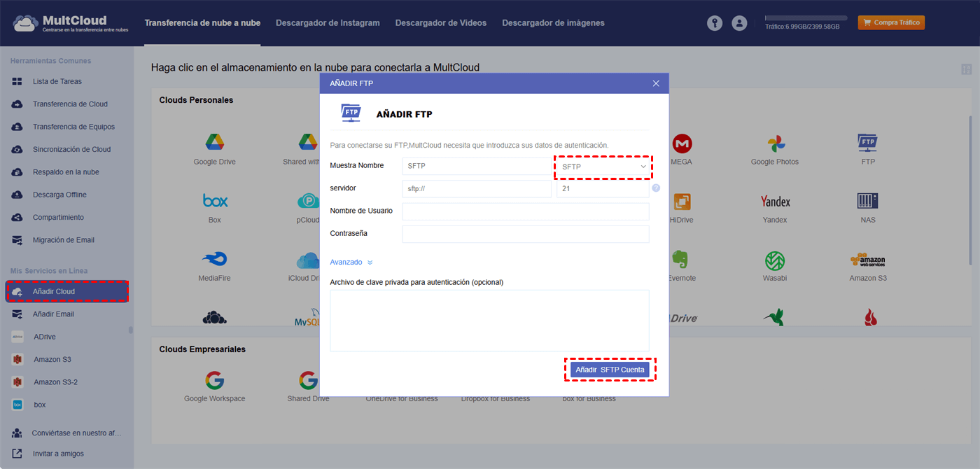Image resolution: width=980 pixels, height=469 pixels.
Task: Switch to Transferencia de nube a nube tab
Action: point(202,23)
